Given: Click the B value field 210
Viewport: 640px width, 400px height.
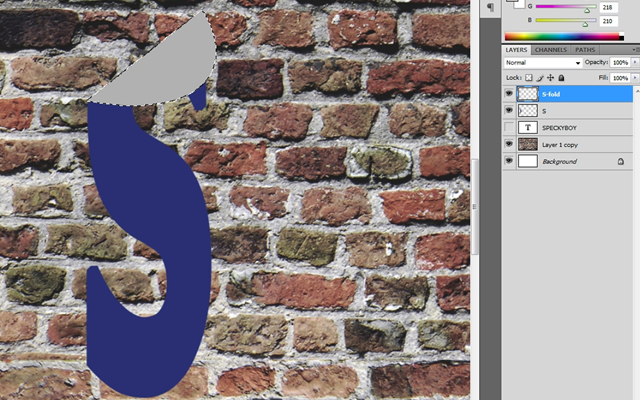Looking at the screenshot, I should point(609,21).
